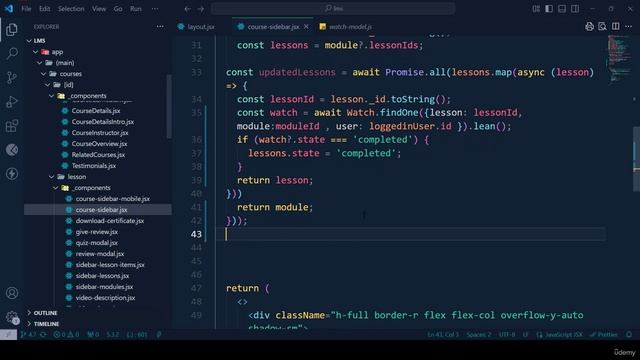Open CourseOverview.jsx file
Viewport: 640px width, 360px height.
point(99,144)
